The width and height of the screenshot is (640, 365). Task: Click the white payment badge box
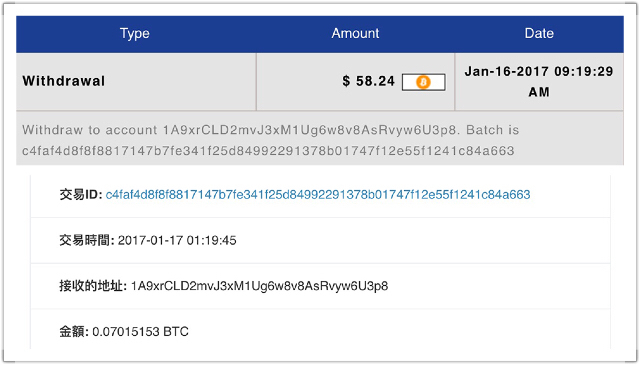coord(423,82)
